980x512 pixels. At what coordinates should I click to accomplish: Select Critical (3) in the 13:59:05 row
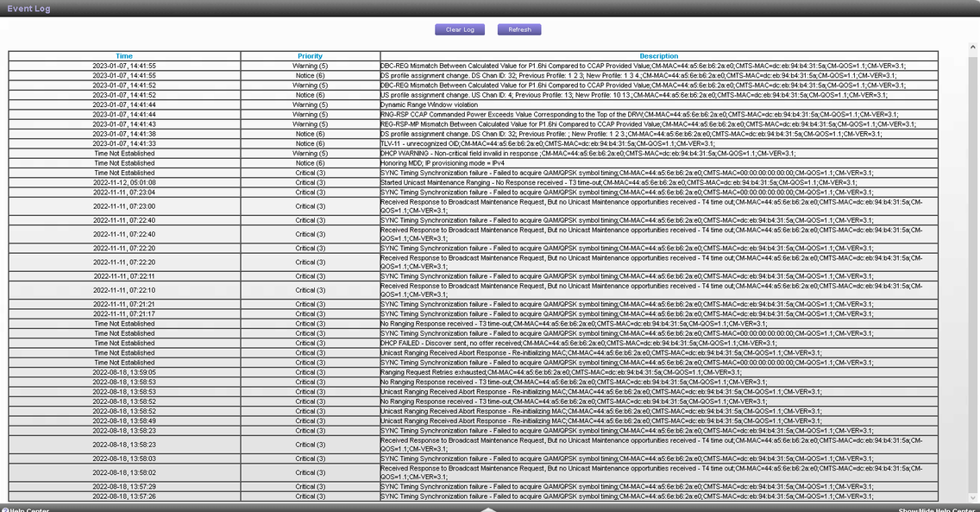[310, 372]
